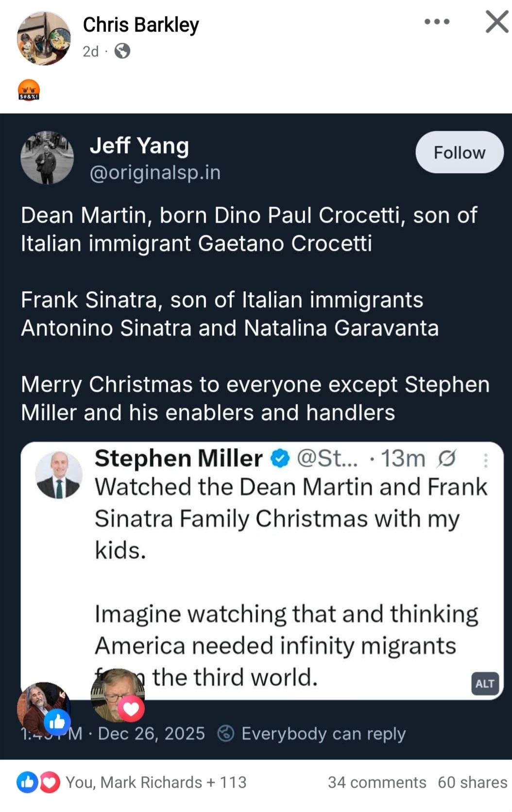The height and width of the screenshot is (812, 512).
Task: Close the post with the X icon
Action: [497, 22]
